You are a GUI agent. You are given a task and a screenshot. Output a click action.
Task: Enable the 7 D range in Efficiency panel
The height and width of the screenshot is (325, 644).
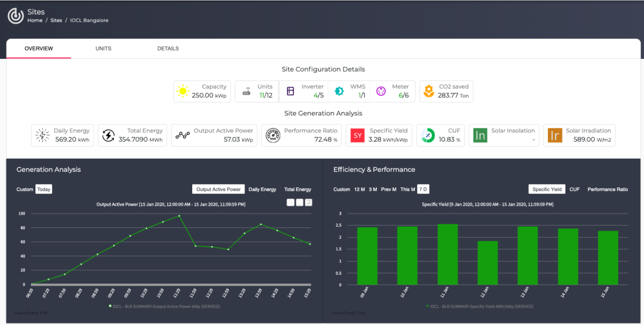[423, 189]
